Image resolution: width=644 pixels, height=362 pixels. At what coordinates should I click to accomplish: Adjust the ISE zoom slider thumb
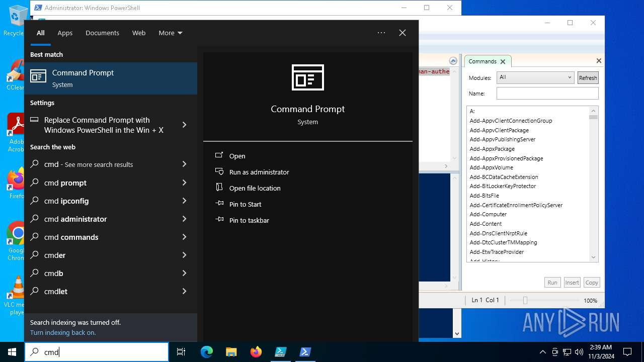pyautogui.click(x=525, y=300)
